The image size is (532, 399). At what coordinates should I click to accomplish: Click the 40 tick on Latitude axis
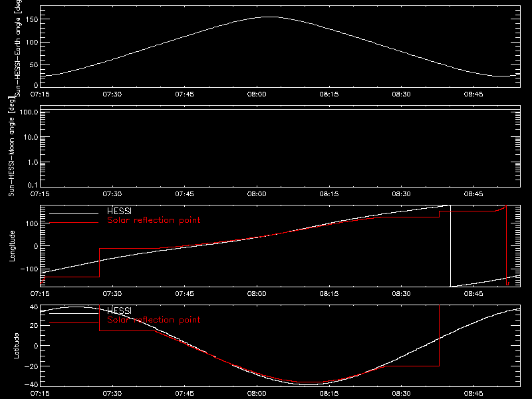tap(34, 307)
